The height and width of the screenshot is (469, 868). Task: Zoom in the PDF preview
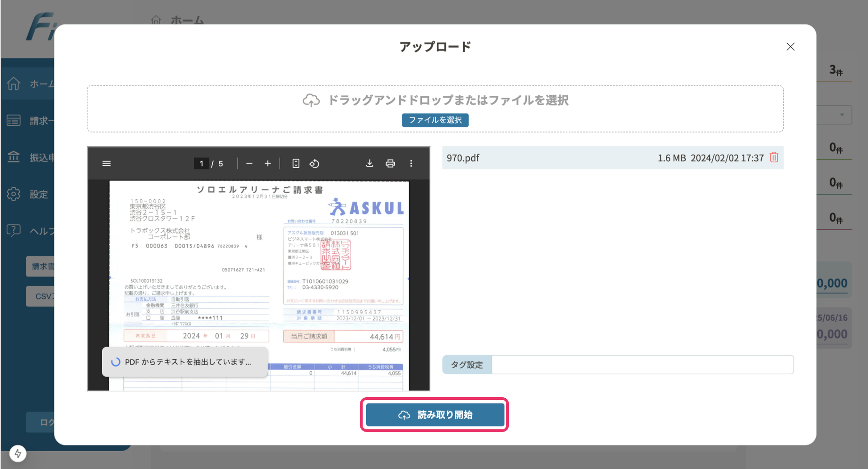[268, 164]
